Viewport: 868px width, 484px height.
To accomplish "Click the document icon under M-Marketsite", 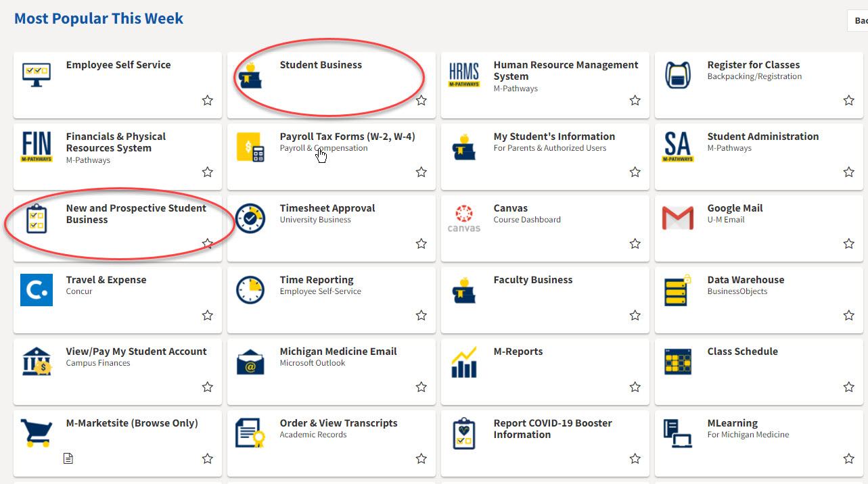I will (68, 459).
